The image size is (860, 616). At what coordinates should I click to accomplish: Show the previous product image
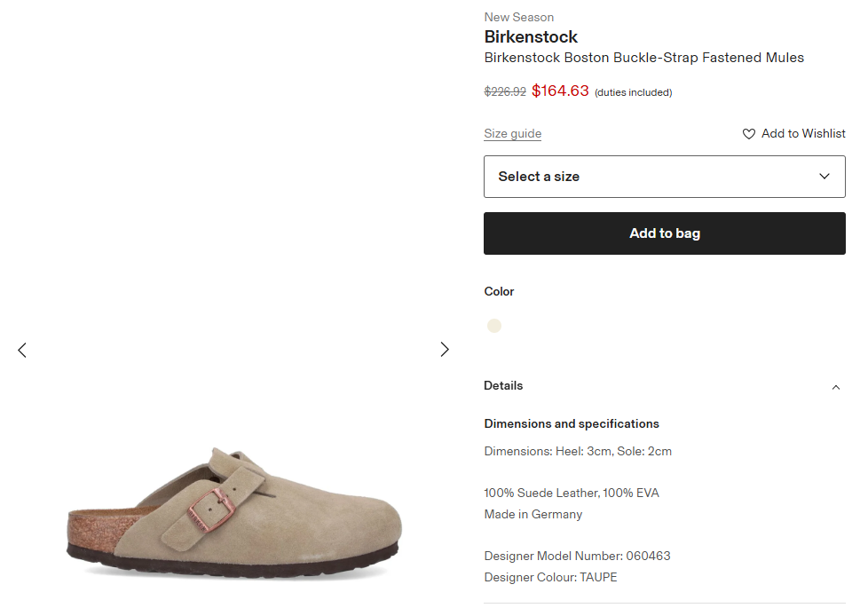pyautogui.click(x=22, y=350)
